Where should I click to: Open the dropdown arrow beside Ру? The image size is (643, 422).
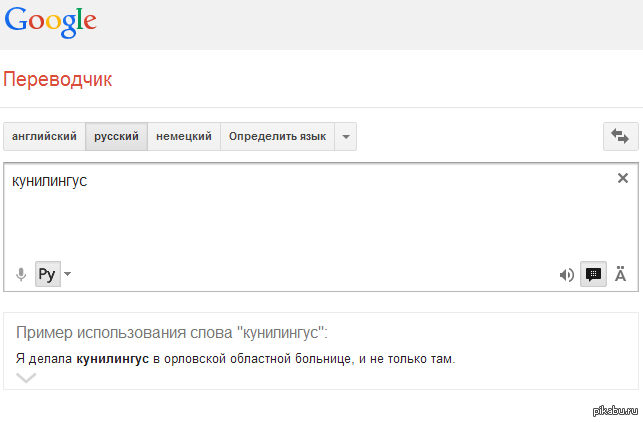(68, 274)
